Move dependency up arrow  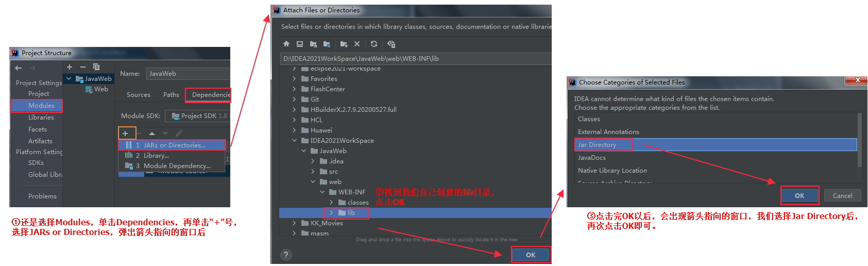pyautogui.click(x=152, y=134)
